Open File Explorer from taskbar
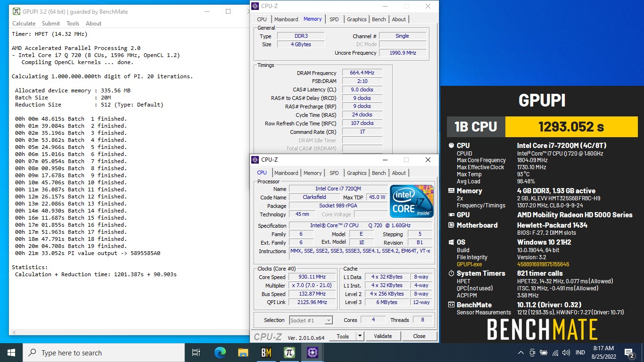Viewport: 644px width, 362px height. 243,353
